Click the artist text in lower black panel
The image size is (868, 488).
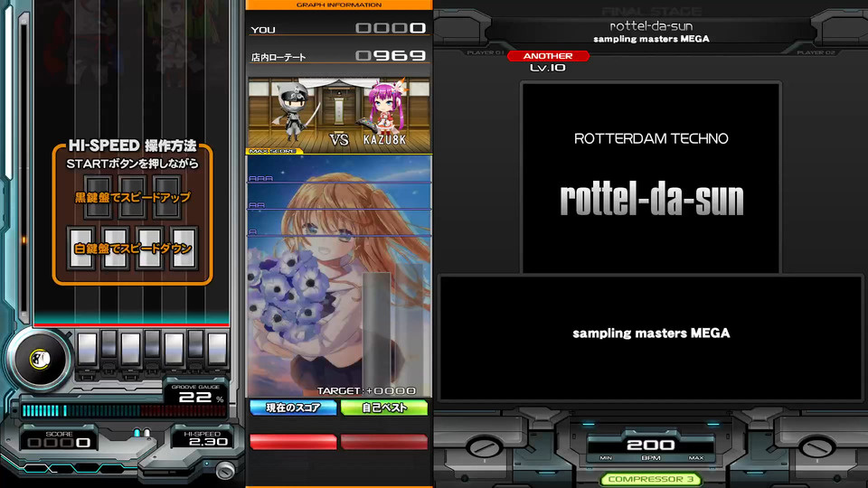(x=651, y=333)
